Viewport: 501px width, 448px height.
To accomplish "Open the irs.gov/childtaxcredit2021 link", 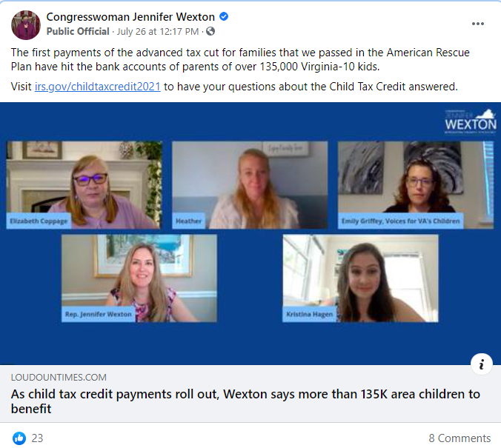I will tap(97, 87).
